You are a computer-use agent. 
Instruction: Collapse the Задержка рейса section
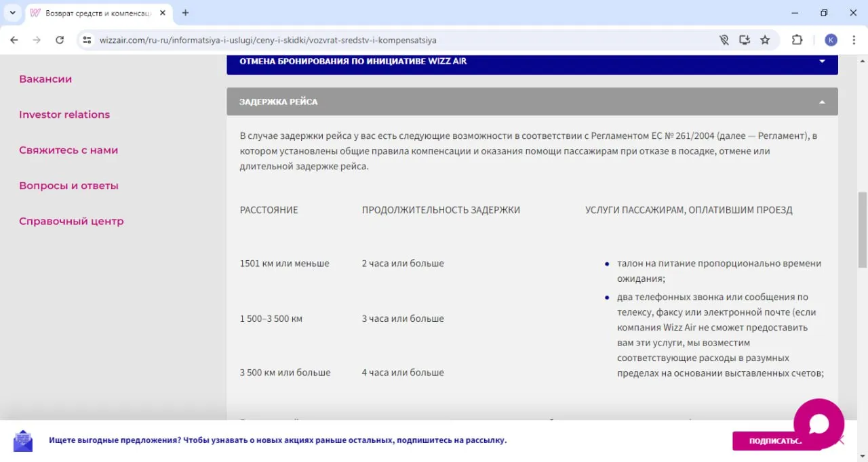pyautogui.click(x=532, y=102)
